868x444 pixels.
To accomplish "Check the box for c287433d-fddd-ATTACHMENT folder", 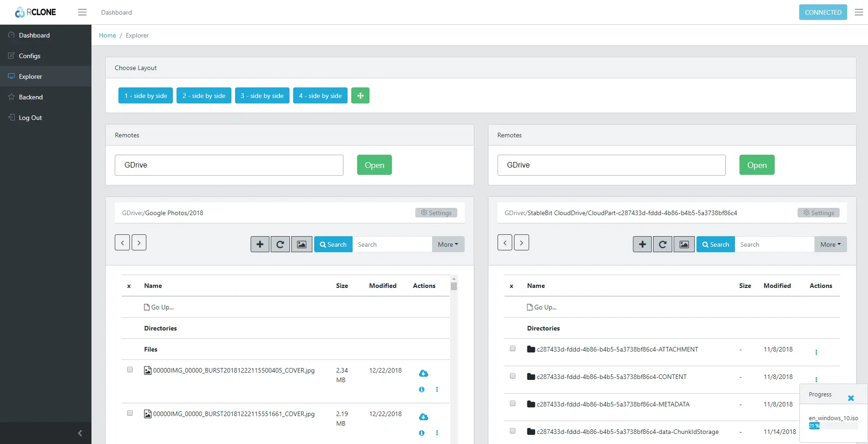I will [512, 348].
